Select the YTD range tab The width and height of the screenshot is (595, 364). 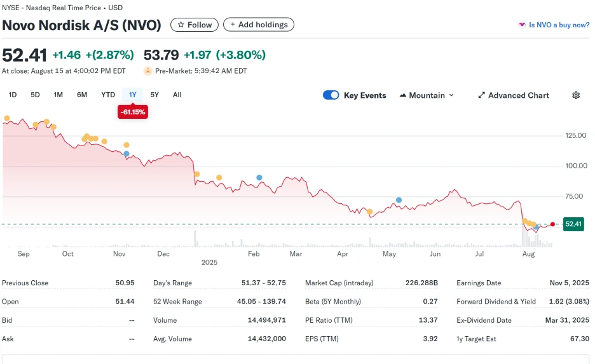[108, 95]
